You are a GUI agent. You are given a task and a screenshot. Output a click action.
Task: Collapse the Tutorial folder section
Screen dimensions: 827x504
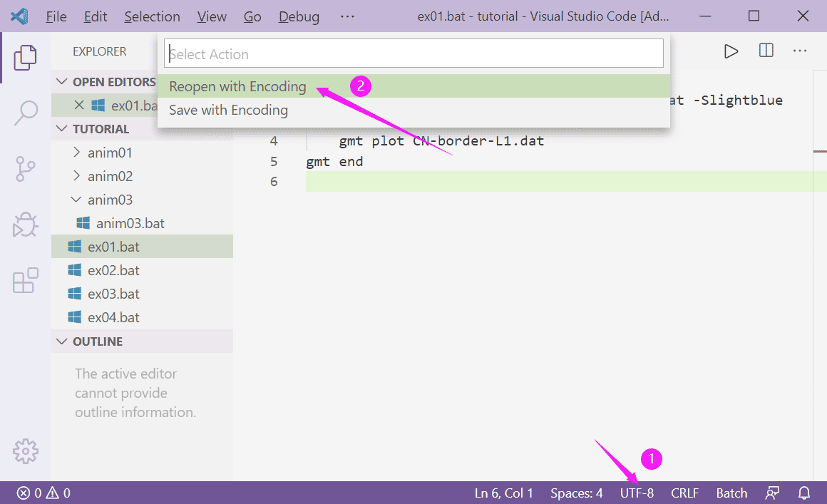coord(62,128)
